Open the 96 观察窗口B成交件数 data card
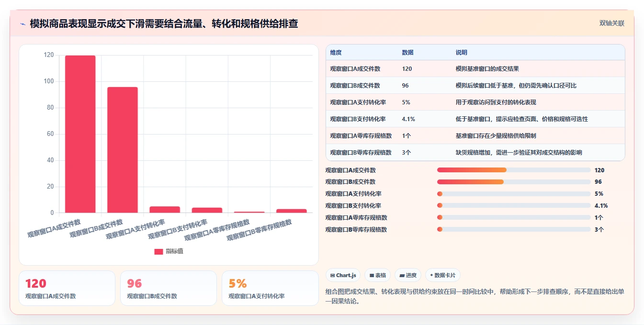Image resolution: width=644 pixels, height=325 pixels. pos(169,288)
